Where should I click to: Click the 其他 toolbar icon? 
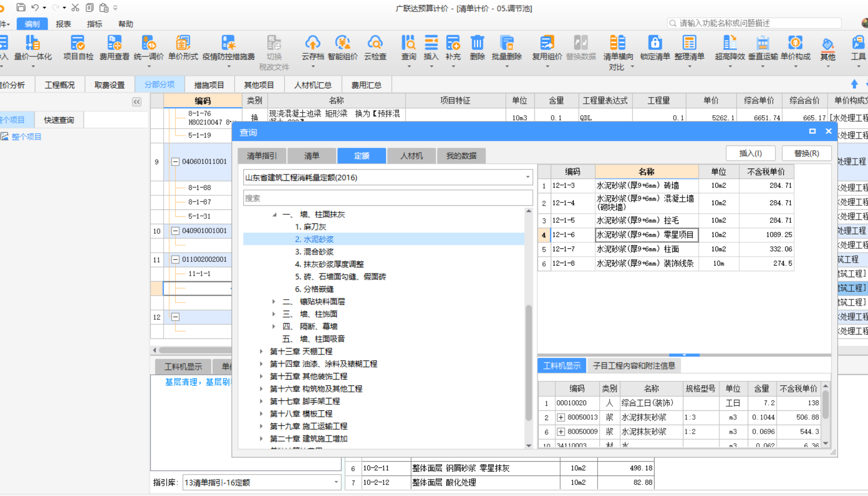click(x=828, y=48)
